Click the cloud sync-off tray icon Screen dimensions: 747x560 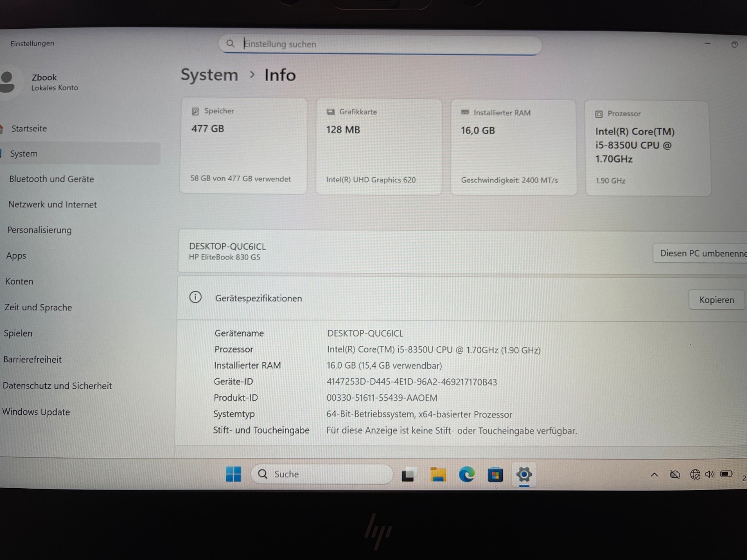pos(675,475)
